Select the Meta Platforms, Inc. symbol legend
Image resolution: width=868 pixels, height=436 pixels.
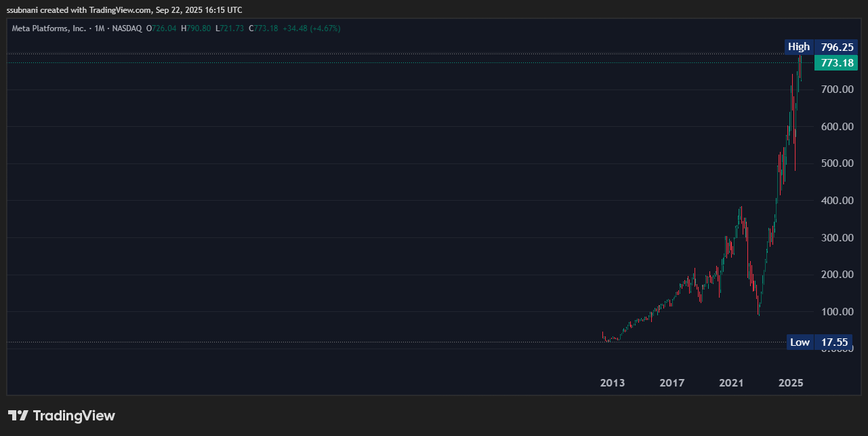pyautogui.click(x=47, y=28)
